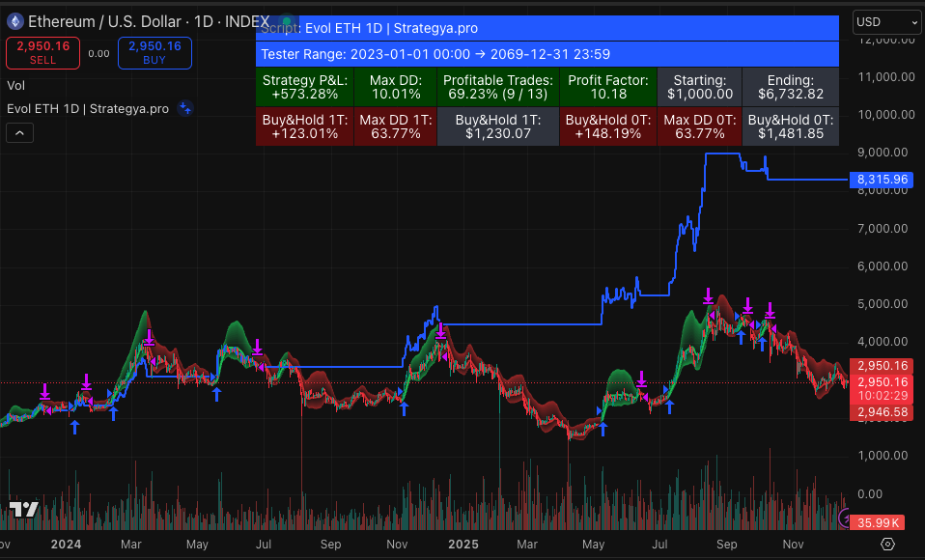
Task: Open chart settings gear on the time axis
Action: point(887,544)
